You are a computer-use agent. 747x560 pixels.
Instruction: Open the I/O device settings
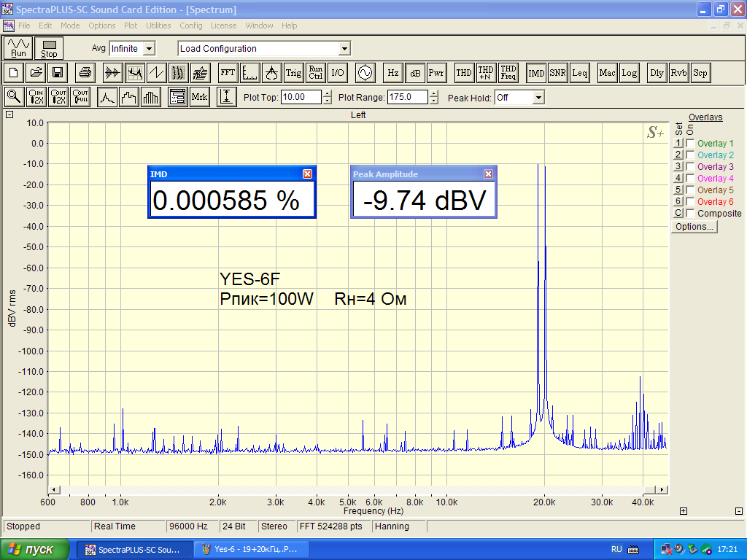pos(337,73)
